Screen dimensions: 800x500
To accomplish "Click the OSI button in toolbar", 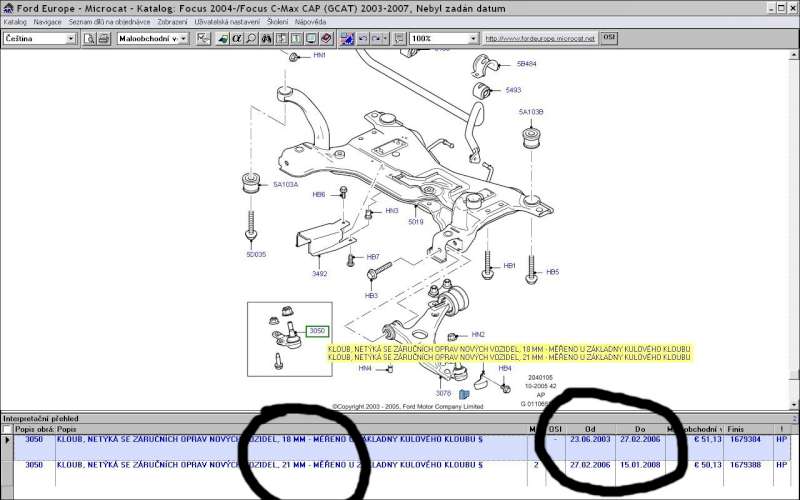I will [x=609, y=38].
